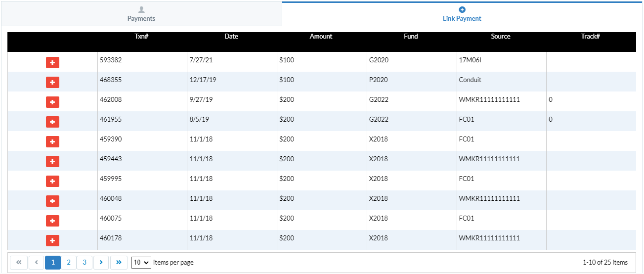
Task: Click the next page arrow
Action: [x=101, y=263]
